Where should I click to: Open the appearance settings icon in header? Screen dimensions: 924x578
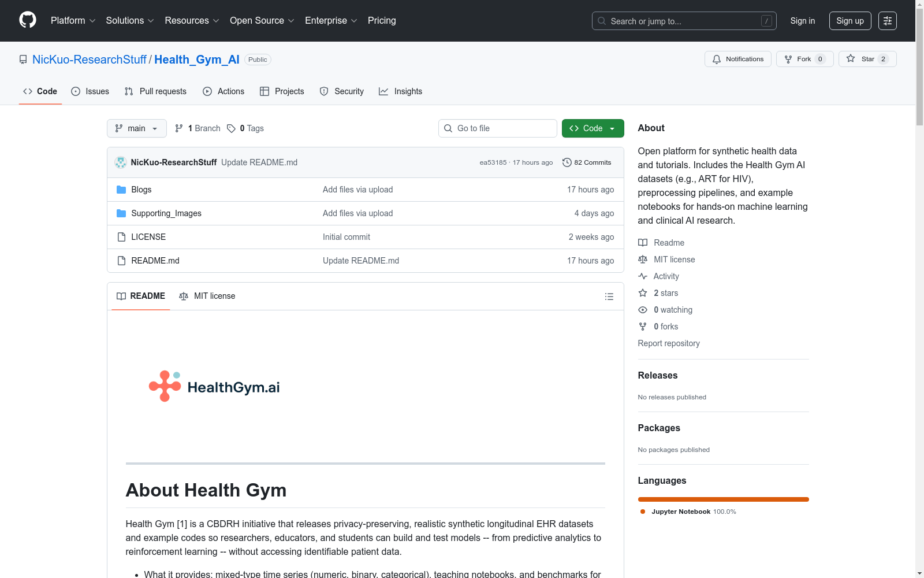coord(888,21)
